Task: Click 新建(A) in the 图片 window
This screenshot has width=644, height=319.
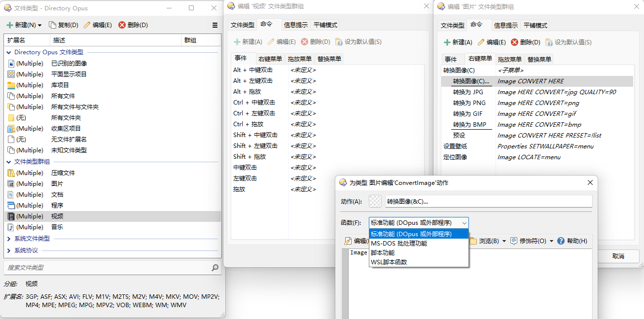Action: [458, 42]
